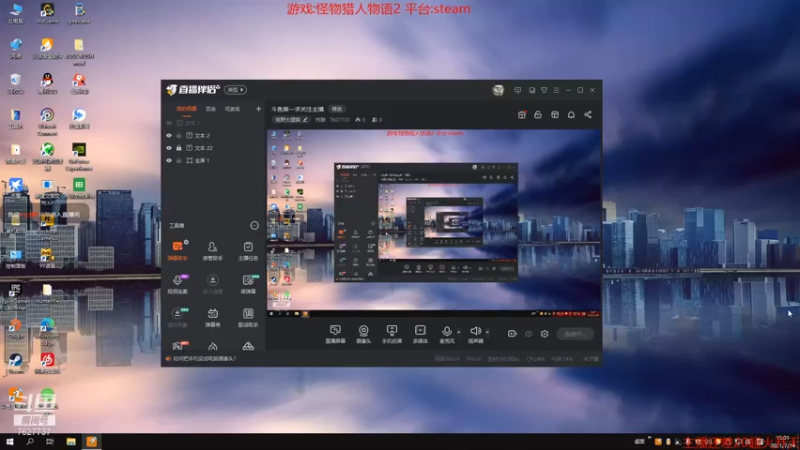Hide the 文本 2 source layer
The image size is (800, 450).
169,135
